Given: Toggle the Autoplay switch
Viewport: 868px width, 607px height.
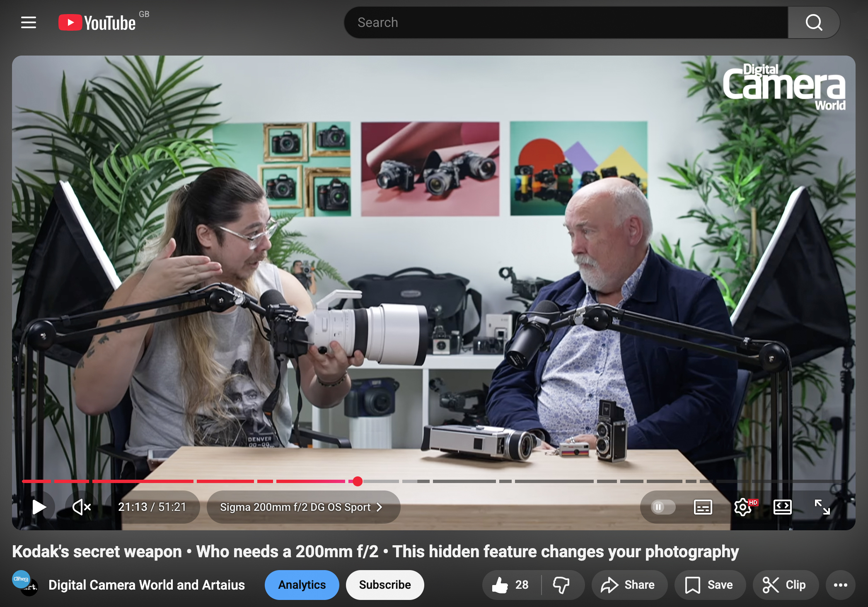Looking at the screenshot, I should 658,507.
